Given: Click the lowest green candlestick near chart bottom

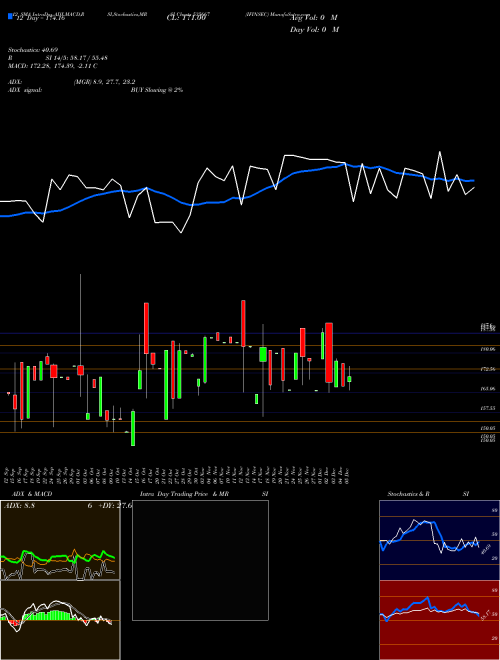Looking at the screenshot, I should click(x=133, y=428).
